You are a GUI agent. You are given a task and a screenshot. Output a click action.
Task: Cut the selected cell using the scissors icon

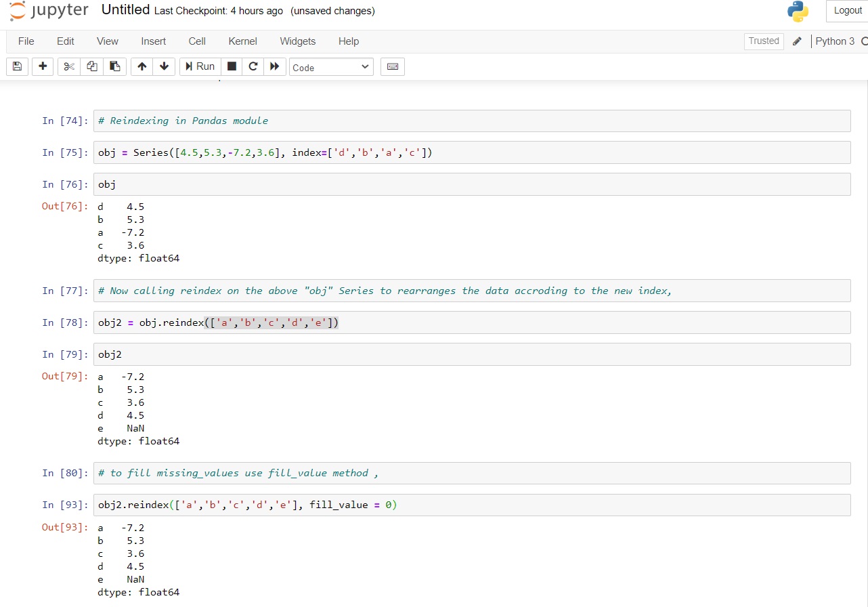70,66
